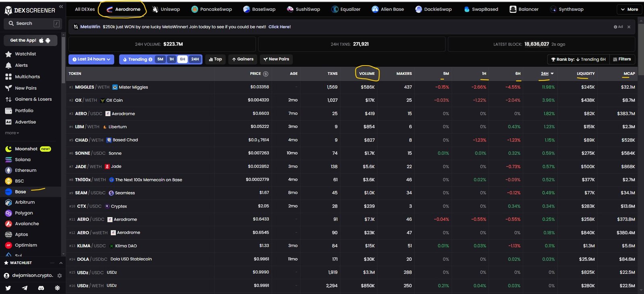Screen dimensions: 644x294
Task: Open the Filters button
Action: [x=622, y=60]
